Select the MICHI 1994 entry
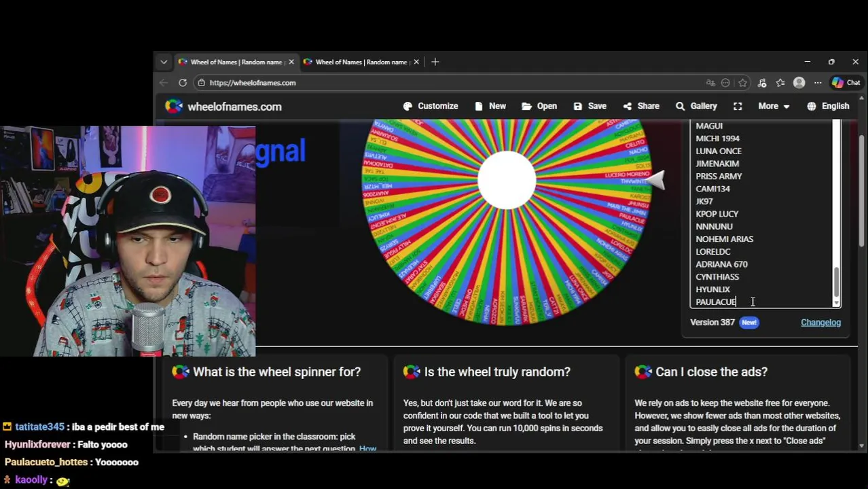This screenshot has width=868, height=489. click(x=717, y=139)
